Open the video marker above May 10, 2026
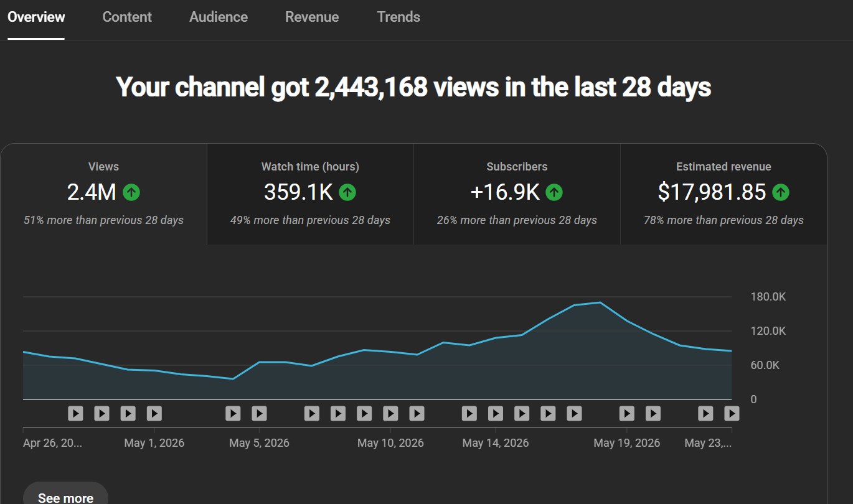This screenshot has width=853, height=504. click(x=390, y=413)
